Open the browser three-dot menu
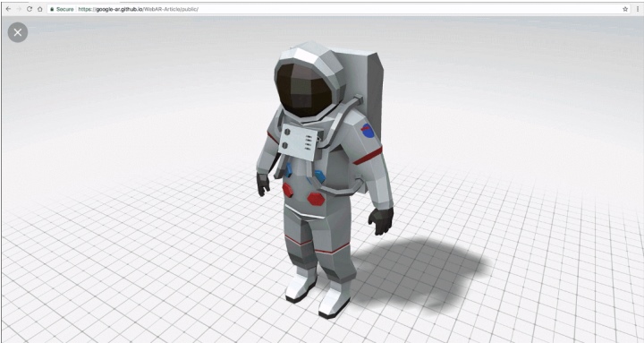 tap(638, 9)
